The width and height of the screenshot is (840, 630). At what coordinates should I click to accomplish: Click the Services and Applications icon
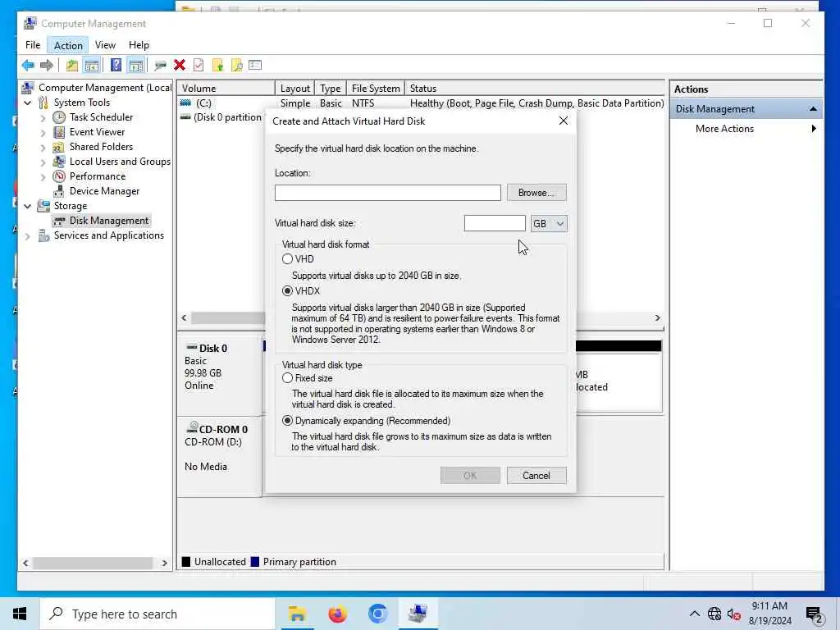(x=44, y=235)
